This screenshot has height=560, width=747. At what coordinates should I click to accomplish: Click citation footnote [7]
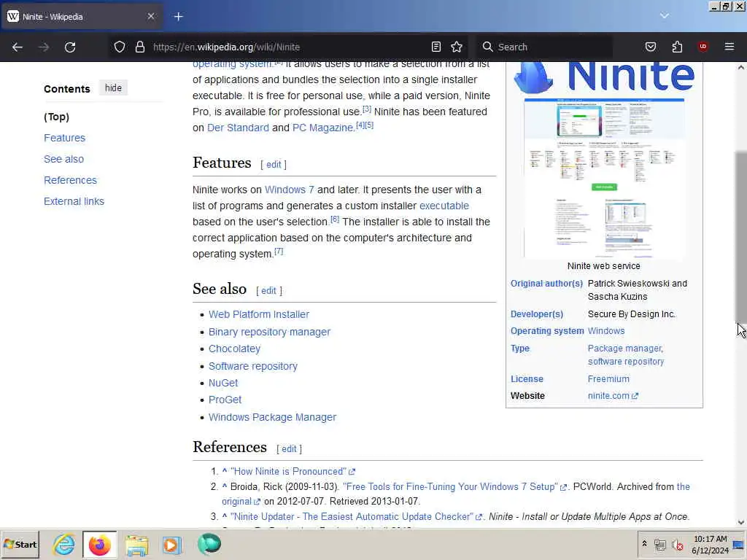coord(279,252)
